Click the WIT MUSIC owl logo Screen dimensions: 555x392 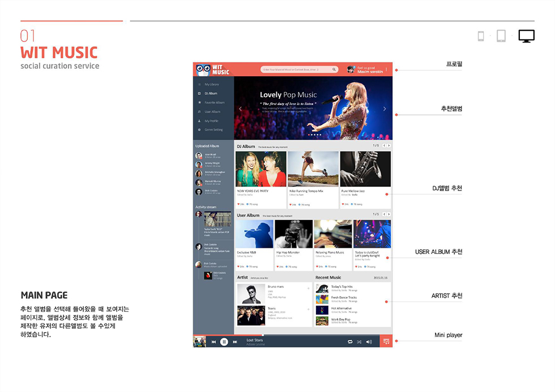point(204,69)
